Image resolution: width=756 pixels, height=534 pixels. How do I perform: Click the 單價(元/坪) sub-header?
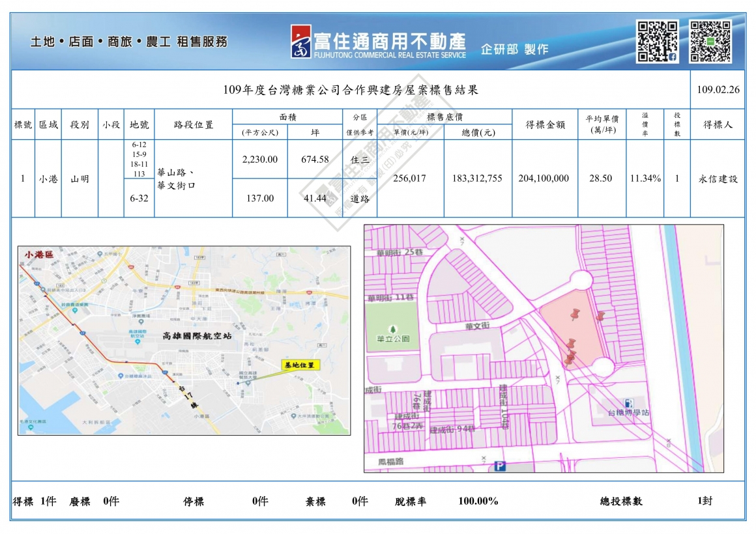click(x=411, y=133)
